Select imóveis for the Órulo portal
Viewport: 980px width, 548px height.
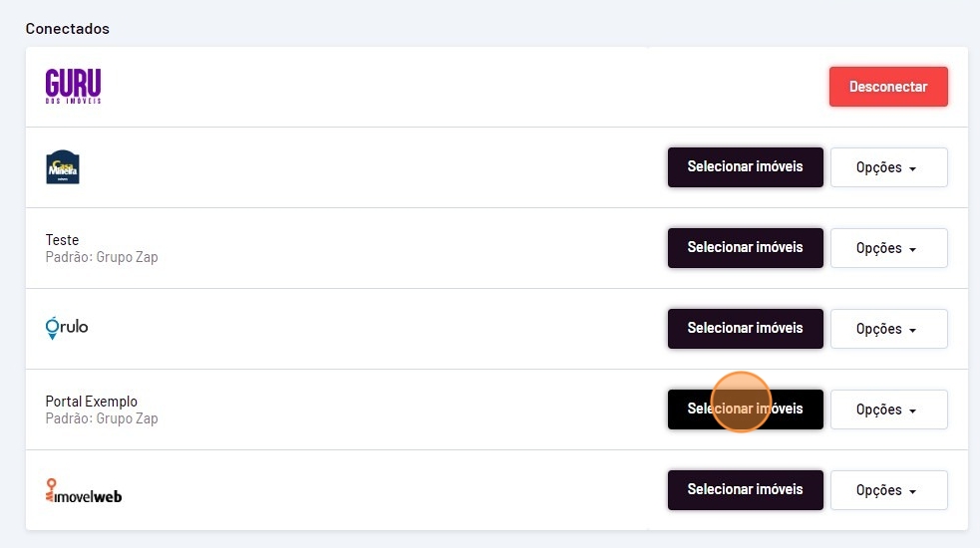click(745, 329)
